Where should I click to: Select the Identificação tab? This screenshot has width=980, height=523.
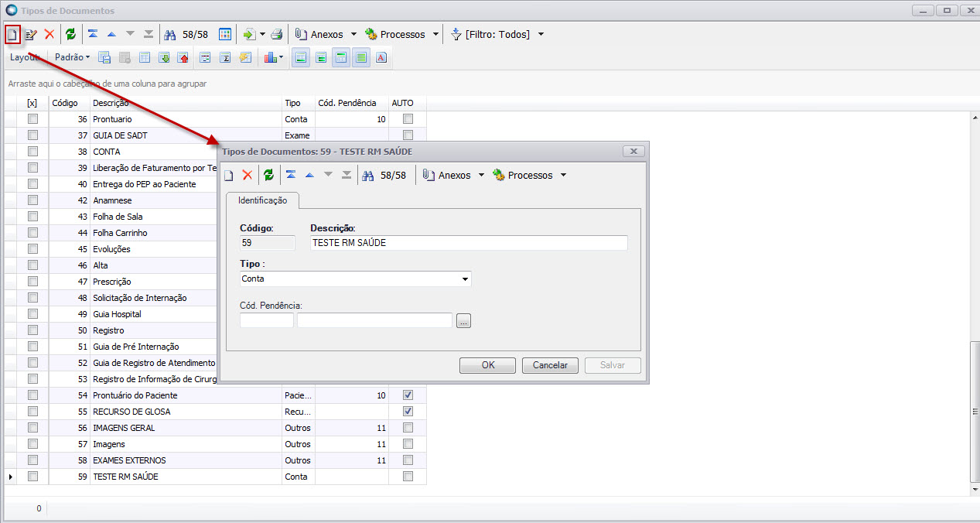(263, 200)
